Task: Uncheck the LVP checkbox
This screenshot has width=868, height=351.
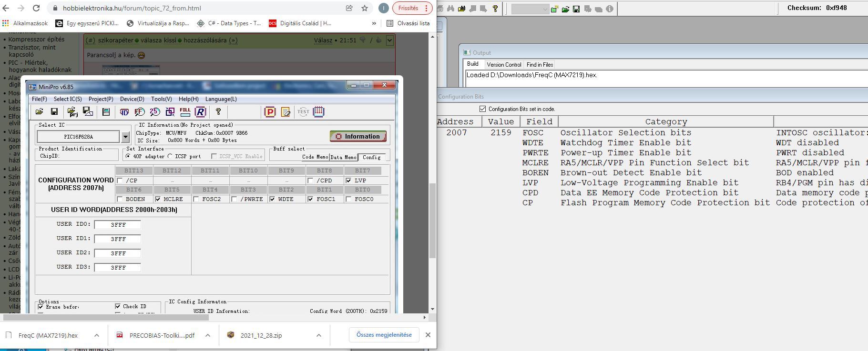Action: click(349, 181)
